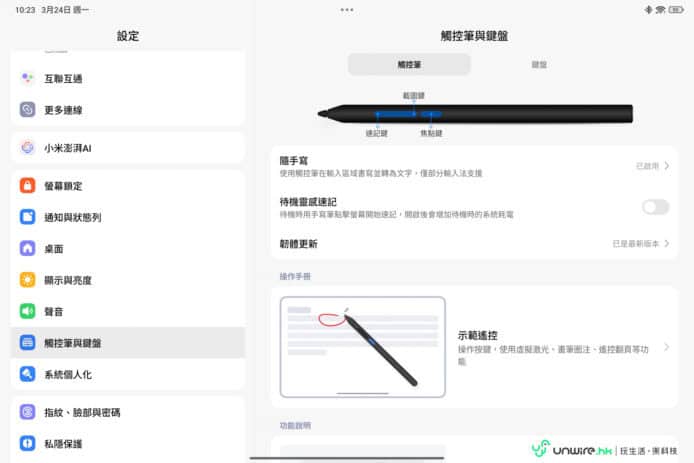Select the 通知與狀態列 icon

28,217
